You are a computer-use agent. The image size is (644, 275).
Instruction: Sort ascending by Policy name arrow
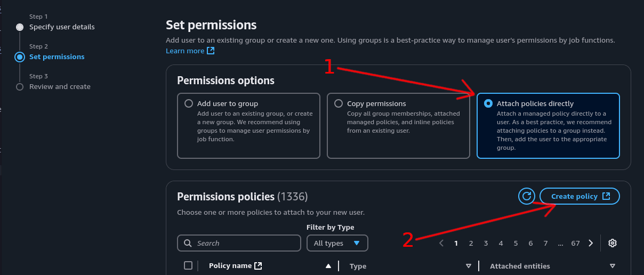click(x=328, y=266)
